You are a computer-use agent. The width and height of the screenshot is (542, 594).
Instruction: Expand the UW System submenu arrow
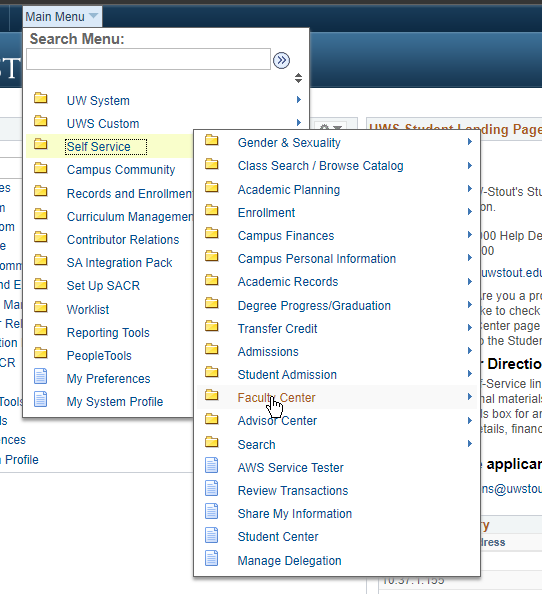coord(299,99)
